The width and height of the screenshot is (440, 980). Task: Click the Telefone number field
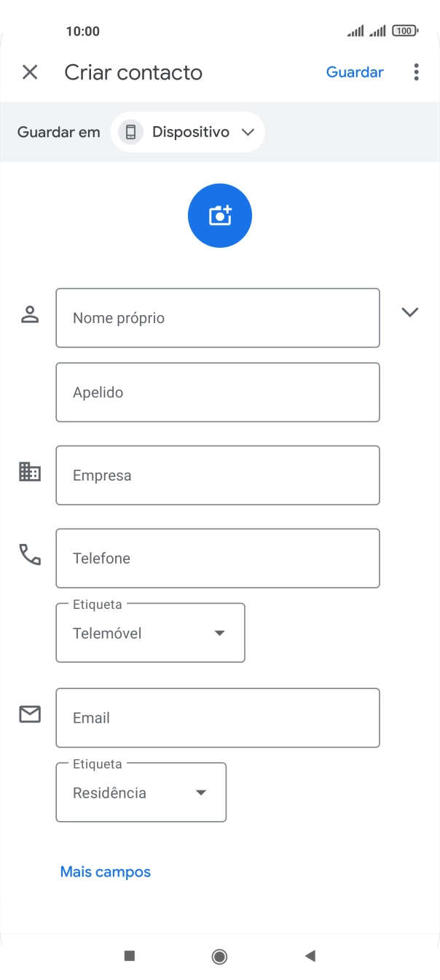(x=217, y=558)
